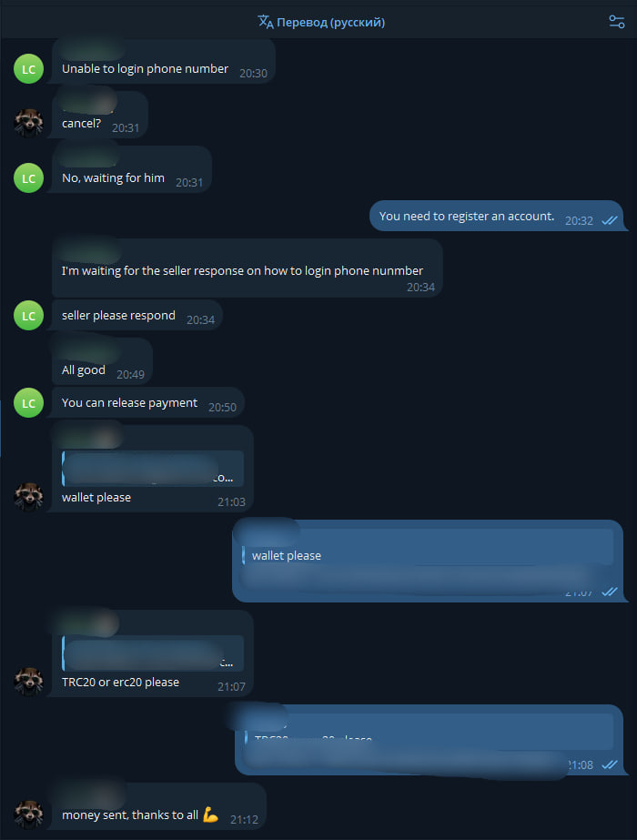
Task: Open LC's avatar next to 'You can release payment'
Action: click(28, 402)
